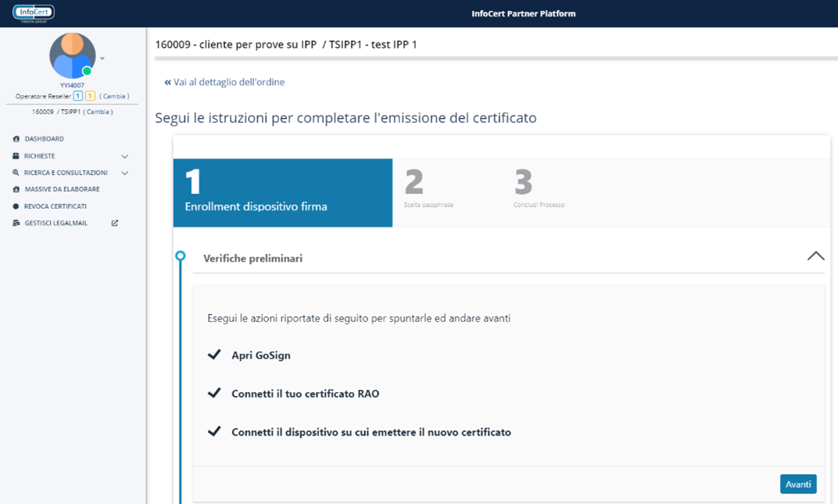
Task: Click the Verifiche preliminari heading
Action: [x=252, y=258]
